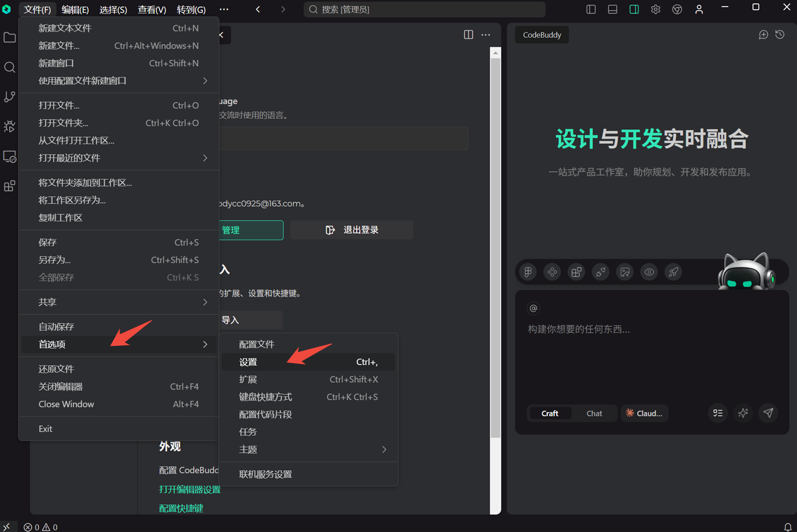This screenshot has height=532, width=797.
Task: Expand the 主题 submenu
Action: [308, 450]
